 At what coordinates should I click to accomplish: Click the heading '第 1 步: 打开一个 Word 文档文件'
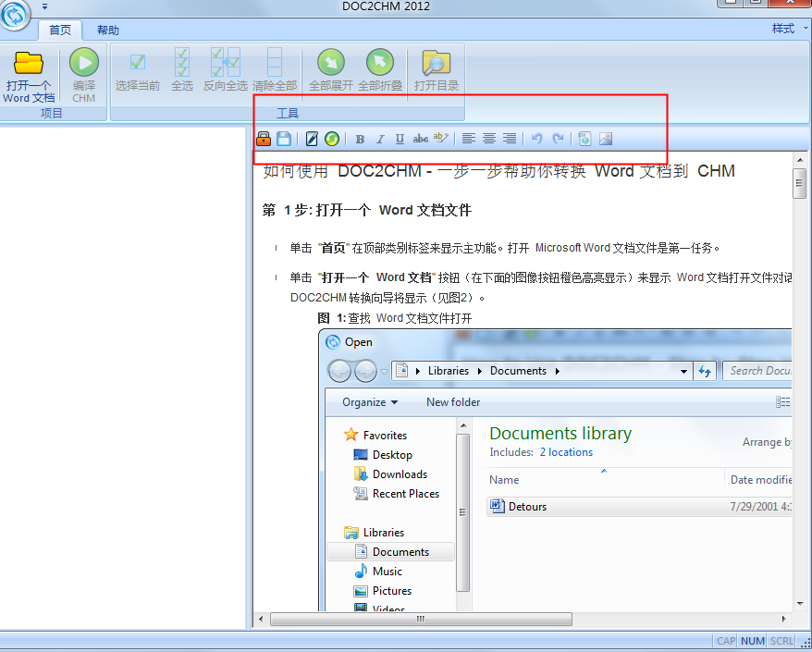click(366, 210)
